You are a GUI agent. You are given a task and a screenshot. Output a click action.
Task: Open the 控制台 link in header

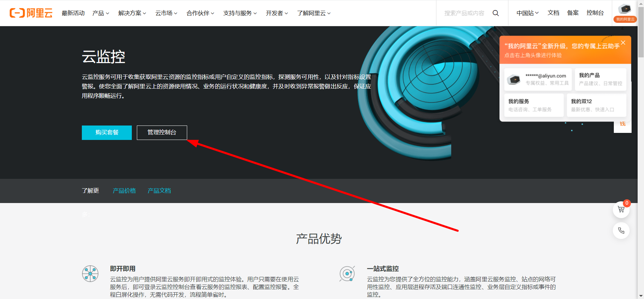point(595,13)
